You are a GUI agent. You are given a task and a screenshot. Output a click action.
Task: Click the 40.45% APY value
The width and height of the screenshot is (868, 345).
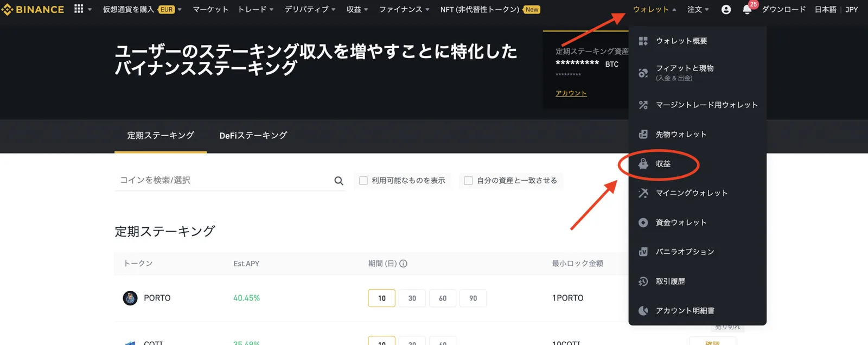point(246,298)
